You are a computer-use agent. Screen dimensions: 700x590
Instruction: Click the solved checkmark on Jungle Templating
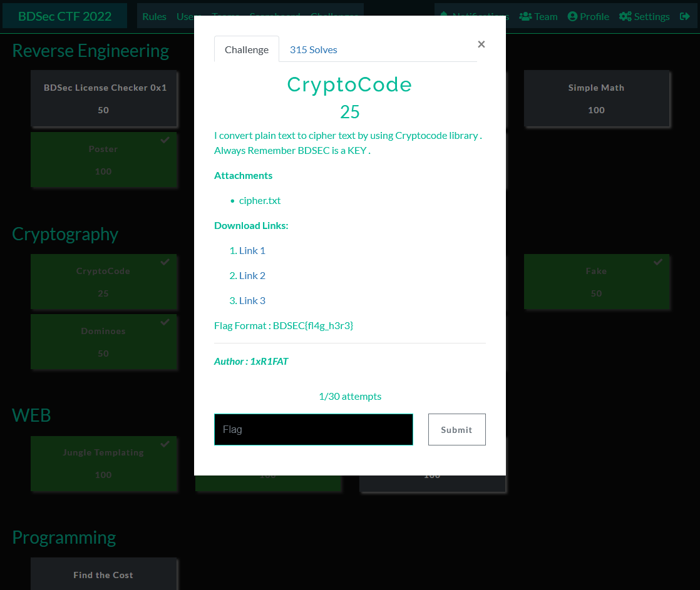[165, 444]
